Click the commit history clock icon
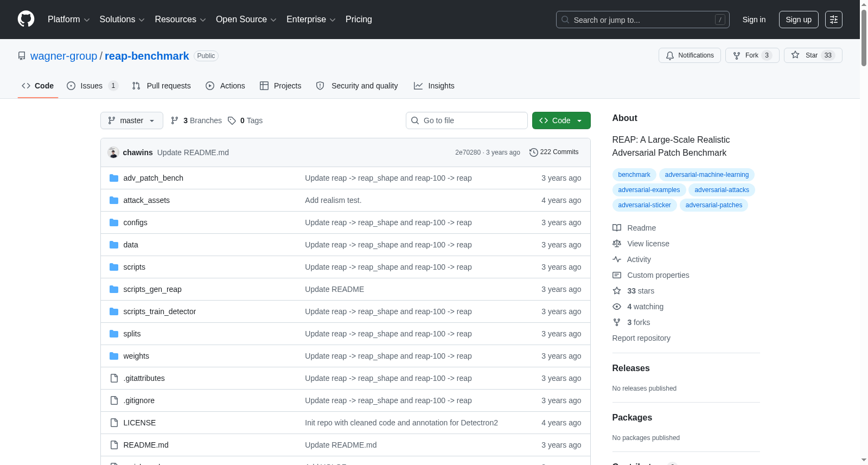Screen dimensions: 868x465 coord(534,152)
